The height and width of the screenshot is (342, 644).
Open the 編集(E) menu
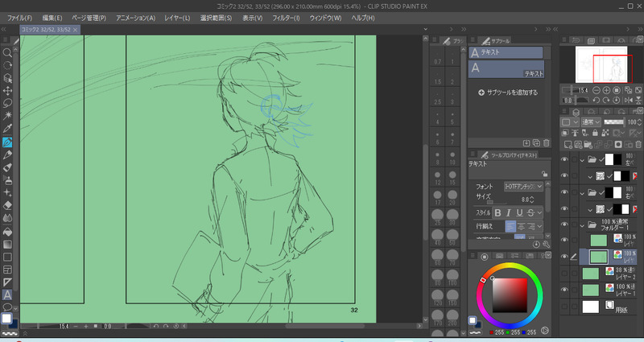click(x=52, y=18)
